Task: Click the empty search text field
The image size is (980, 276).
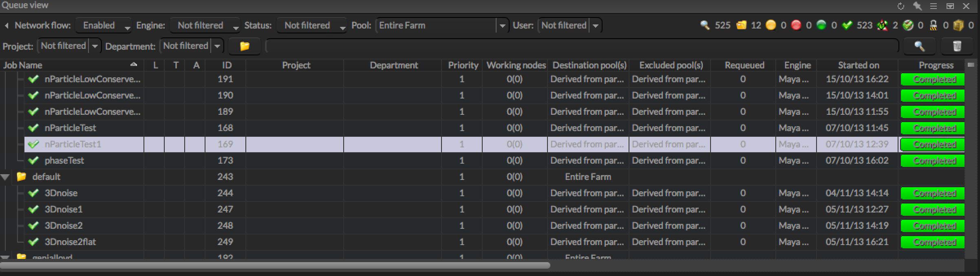Action: (x=582, y=46)
